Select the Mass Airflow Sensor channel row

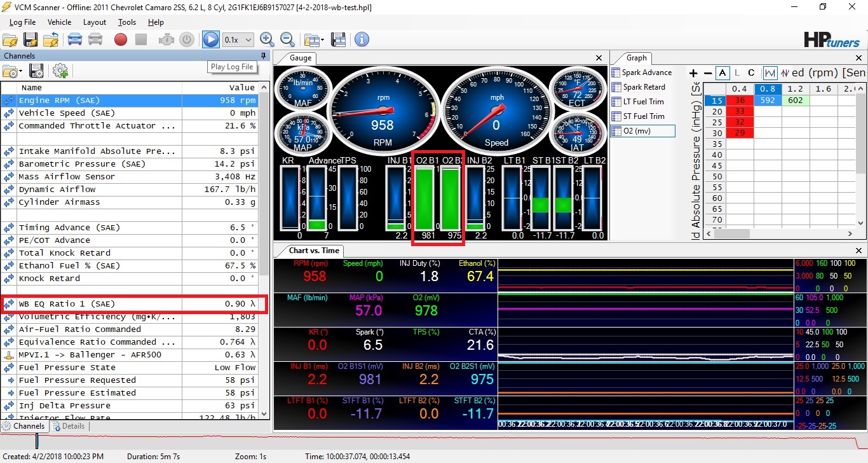pos(130,177)
